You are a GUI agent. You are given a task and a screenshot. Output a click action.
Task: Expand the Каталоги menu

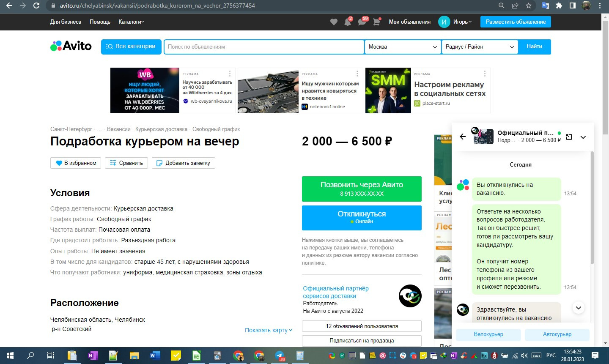click(x=131, y=22)
